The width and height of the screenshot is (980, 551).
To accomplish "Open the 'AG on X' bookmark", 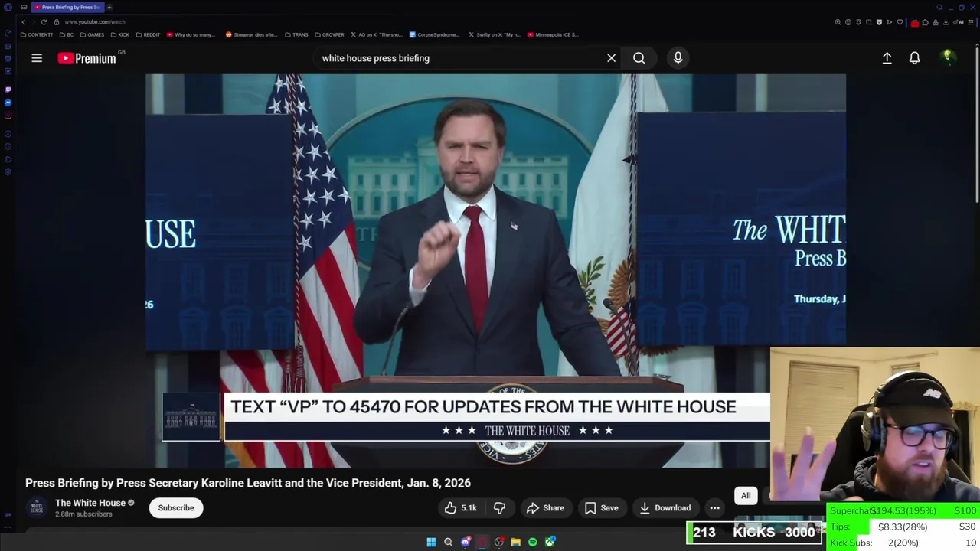I will pos(376,34).
